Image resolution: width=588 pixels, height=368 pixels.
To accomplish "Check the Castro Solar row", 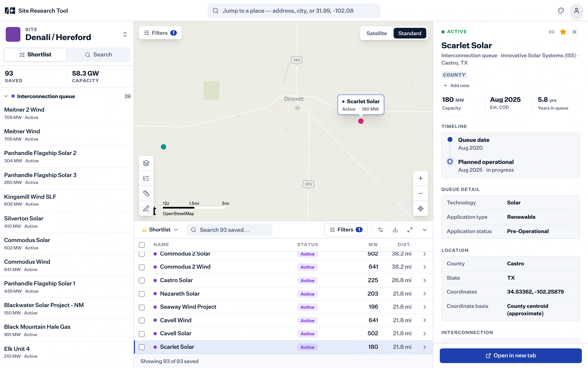I will tap(142, 280).
